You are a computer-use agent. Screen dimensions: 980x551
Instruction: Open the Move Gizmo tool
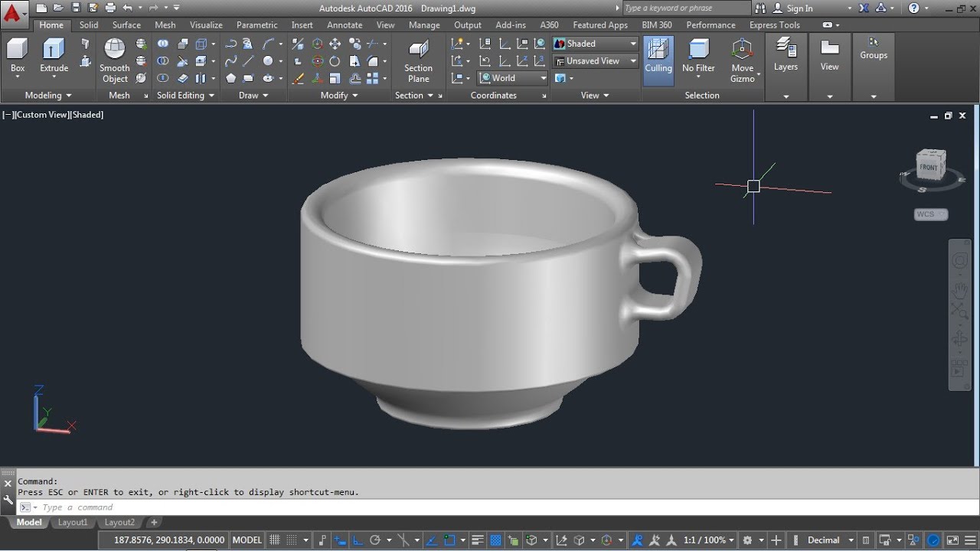(742, 60)
